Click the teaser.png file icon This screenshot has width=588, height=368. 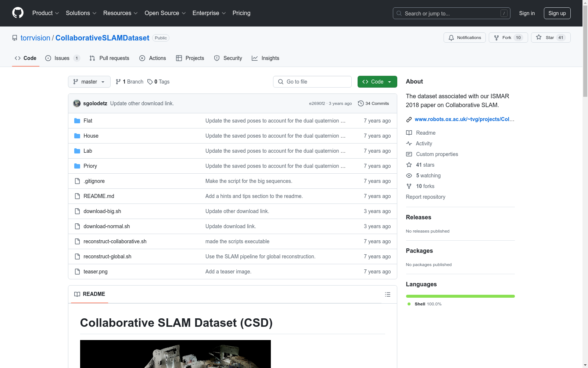pyautogui.click(x=77, y=272)
